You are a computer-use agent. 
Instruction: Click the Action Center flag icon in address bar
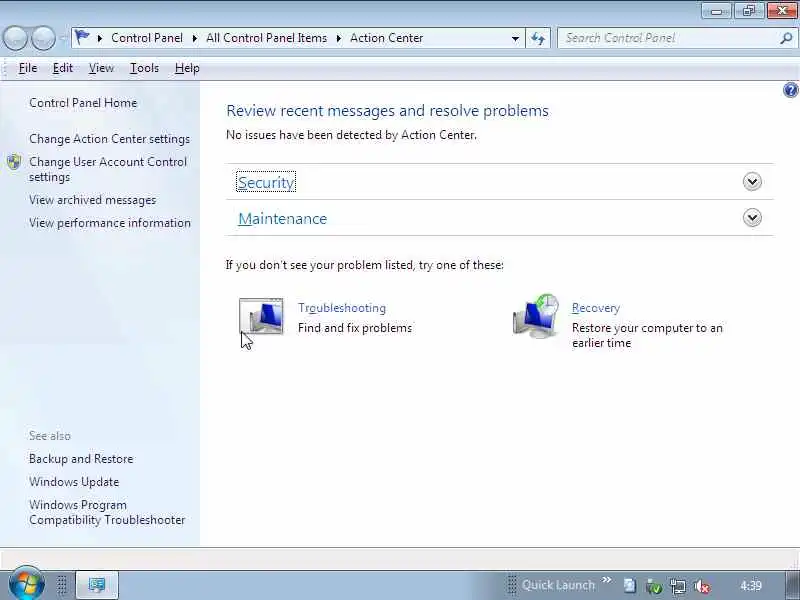point(82,37)
